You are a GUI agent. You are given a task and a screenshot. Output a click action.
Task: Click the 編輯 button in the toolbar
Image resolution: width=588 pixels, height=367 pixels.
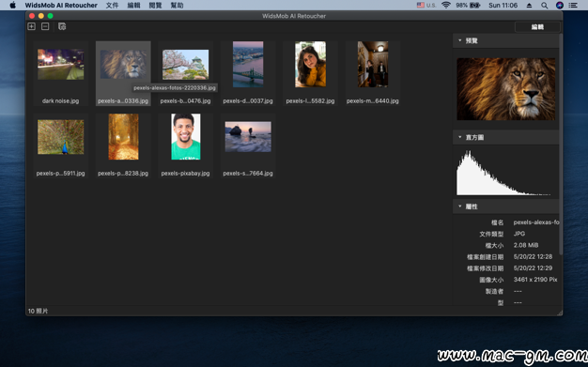click(537, 27)
